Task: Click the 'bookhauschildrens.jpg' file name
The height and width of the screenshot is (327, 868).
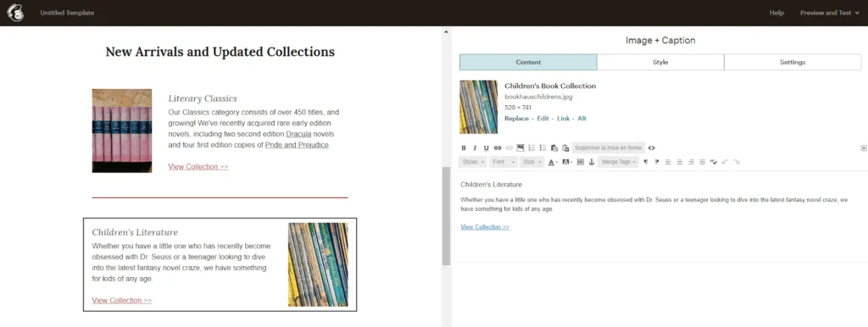Action: [538, 97]
